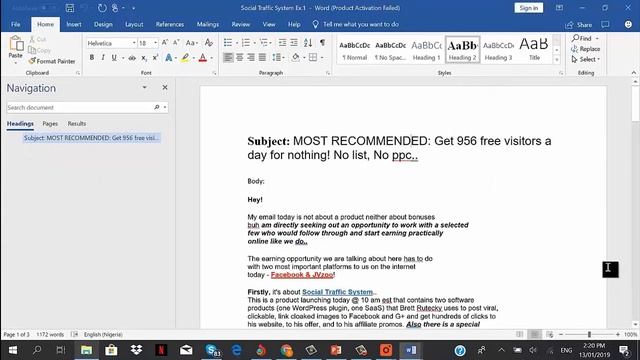Open the Helvetica font name dropdown
Screen dimensions: 640x360
coord(134,43)
